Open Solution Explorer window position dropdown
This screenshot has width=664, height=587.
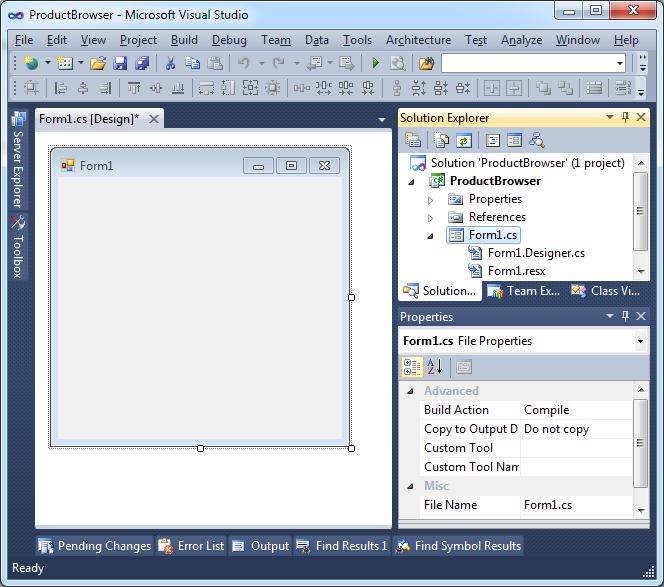tap(610, 117)
